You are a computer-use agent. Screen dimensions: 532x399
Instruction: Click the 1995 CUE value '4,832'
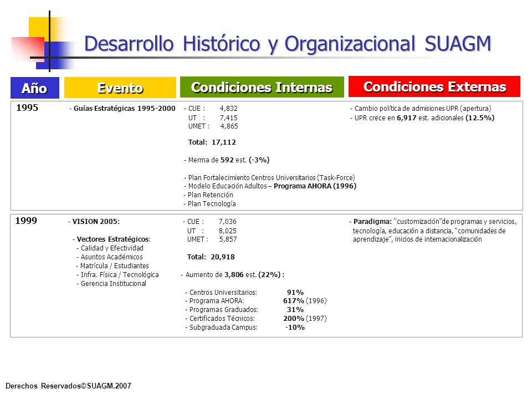[x=229, y=109]
